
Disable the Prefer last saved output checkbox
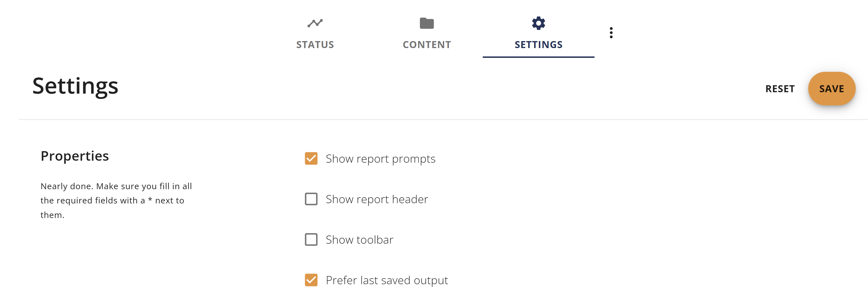point(311,280)
